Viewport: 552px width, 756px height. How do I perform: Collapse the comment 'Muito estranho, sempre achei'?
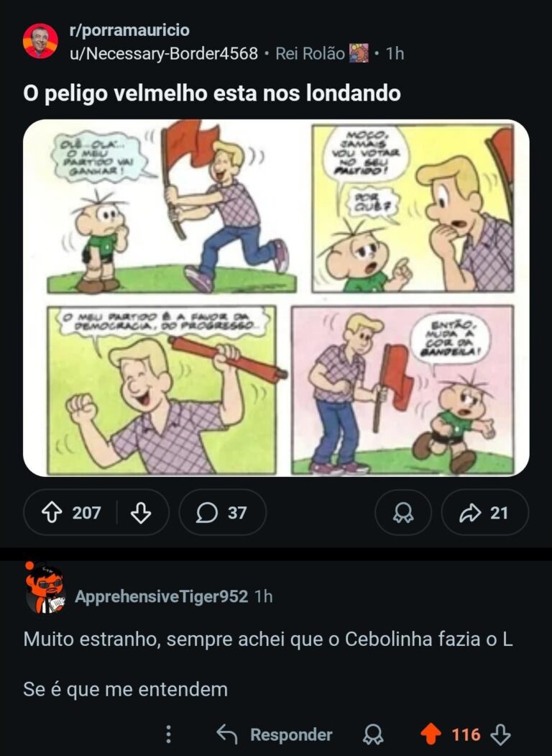click(x=267, y=639)
